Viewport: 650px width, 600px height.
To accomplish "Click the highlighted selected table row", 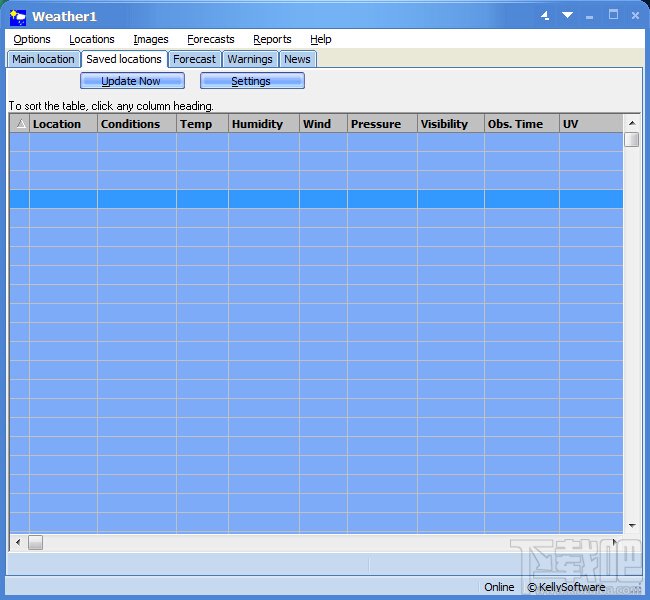I will (316, 199).
